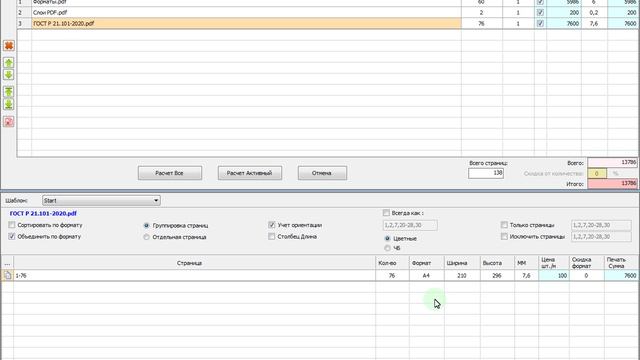Click the '...' column header button
Image resolution: width=640 pixels, height=360 pixels.
pos(7,263)
